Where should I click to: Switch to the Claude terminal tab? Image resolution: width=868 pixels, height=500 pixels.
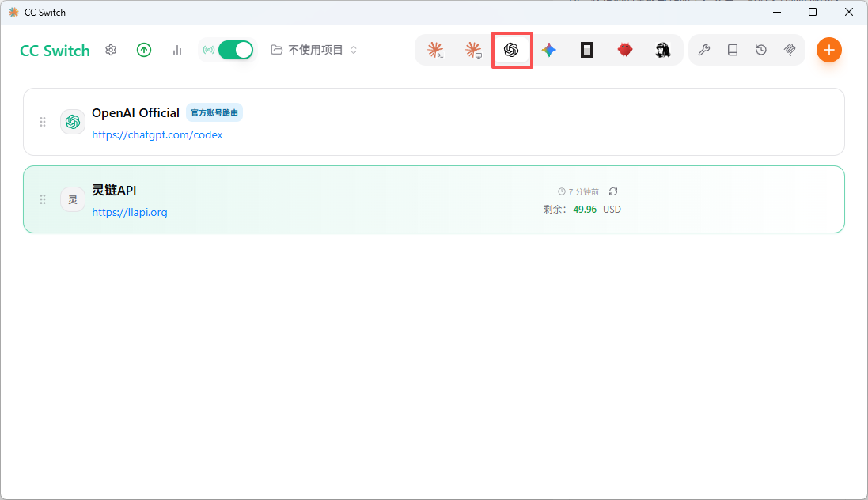pos(436,50)
